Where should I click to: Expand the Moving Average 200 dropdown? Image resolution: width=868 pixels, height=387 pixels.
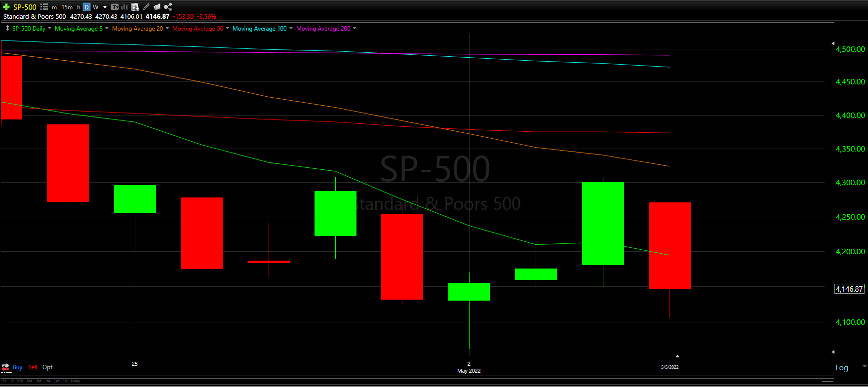tap(355, 28)
